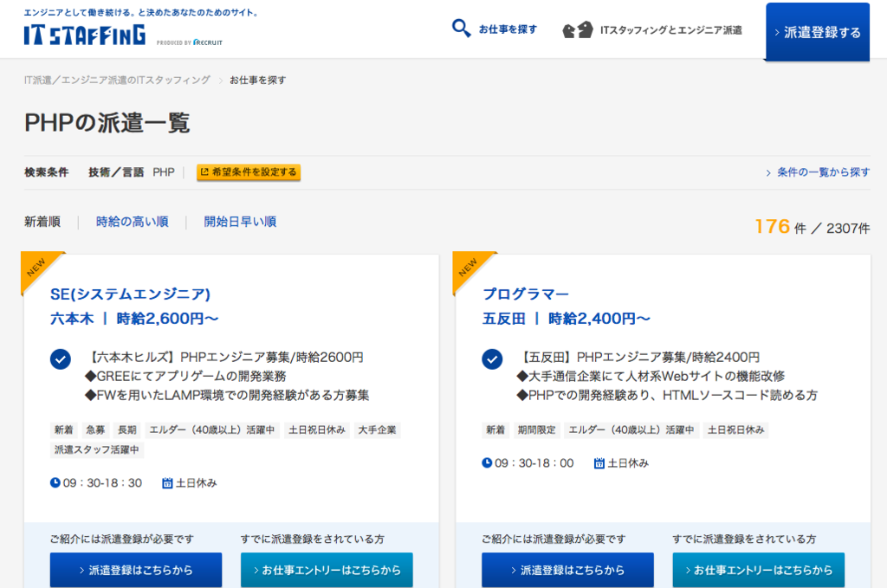
Task: Click NEW ribbon on プログラマー job card
Action: pos(469,268)
